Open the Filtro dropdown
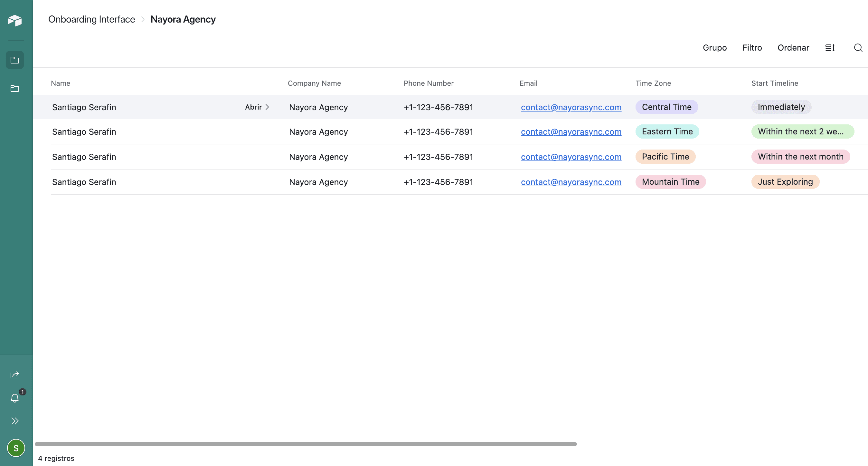868x466 pixels. (752, 48)
